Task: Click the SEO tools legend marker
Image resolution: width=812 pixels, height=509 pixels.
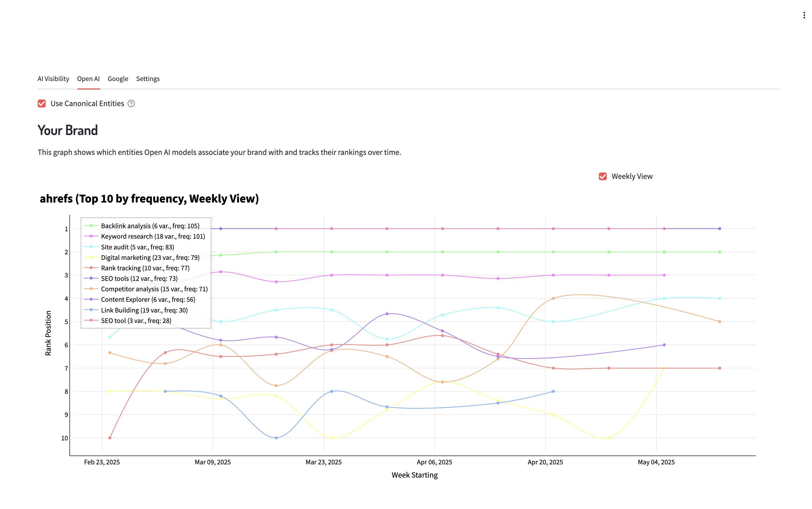Action: tap(91, 278)
